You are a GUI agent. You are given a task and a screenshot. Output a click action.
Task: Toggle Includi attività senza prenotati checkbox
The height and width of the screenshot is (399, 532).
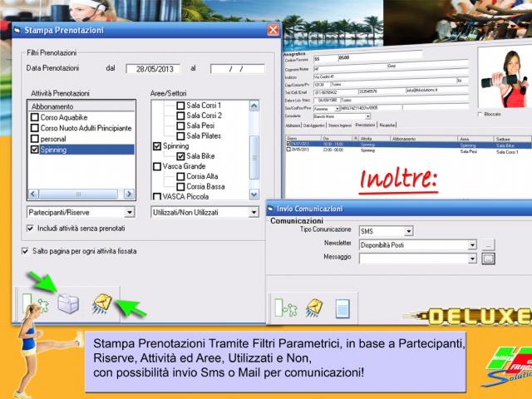point(31,227)
